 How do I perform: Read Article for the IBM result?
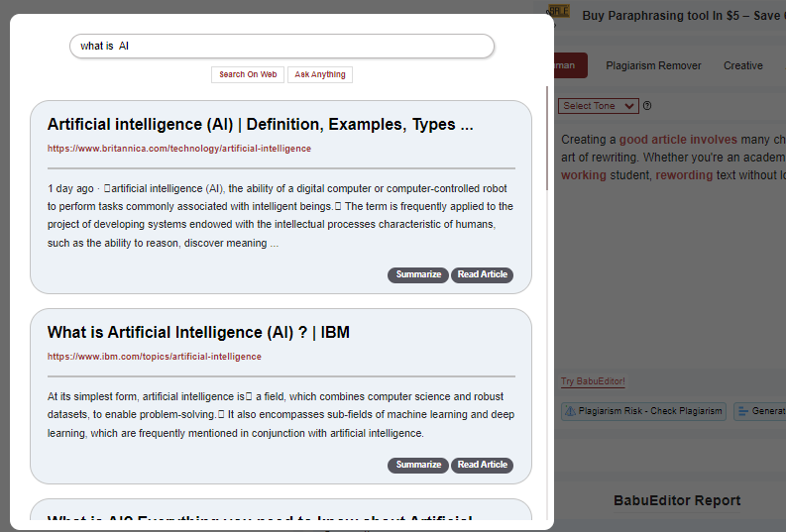click(483, 465)
